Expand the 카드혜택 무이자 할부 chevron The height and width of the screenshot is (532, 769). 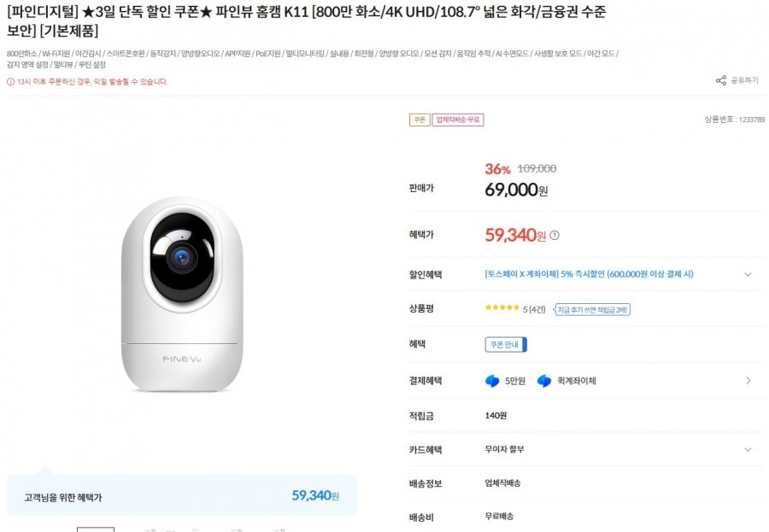[x=748, y=449]
